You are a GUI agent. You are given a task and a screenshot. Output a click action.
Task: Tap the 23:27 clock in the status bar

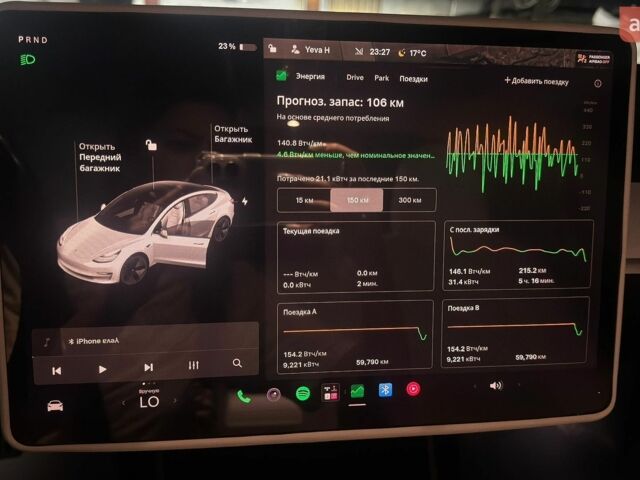[380, 52]
